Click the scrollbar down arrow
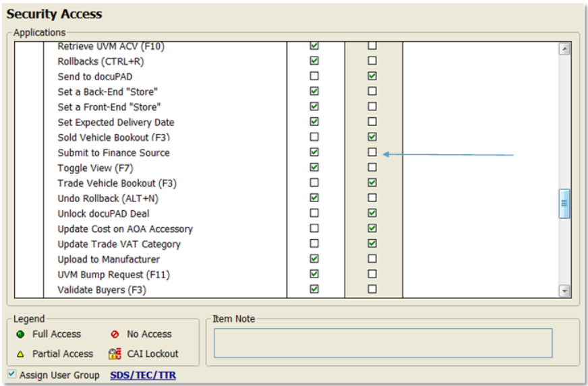This screenshot has width=588, height=386. coord(564,290)
